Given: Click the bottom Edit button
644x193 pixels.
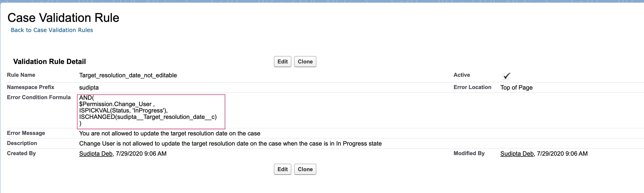Looking at the screenshot, I should [282, 169].
